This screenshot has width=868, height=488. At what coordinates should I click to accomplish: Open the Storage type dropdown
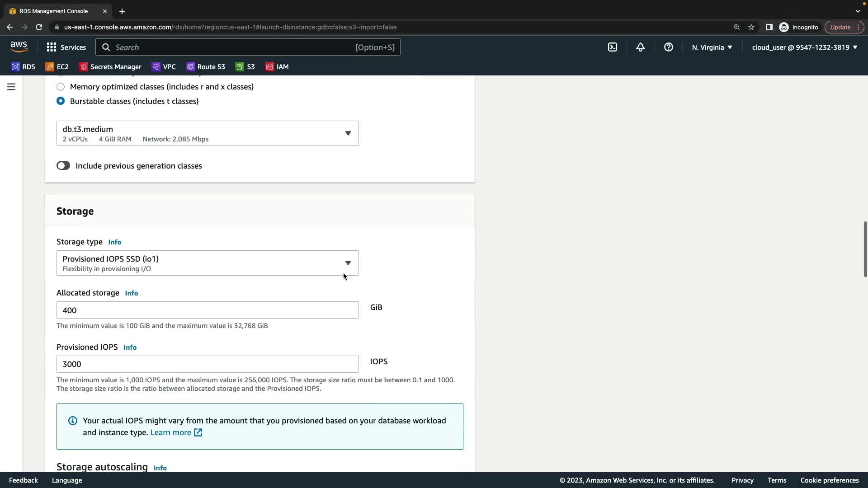click(x=208, y=263)
